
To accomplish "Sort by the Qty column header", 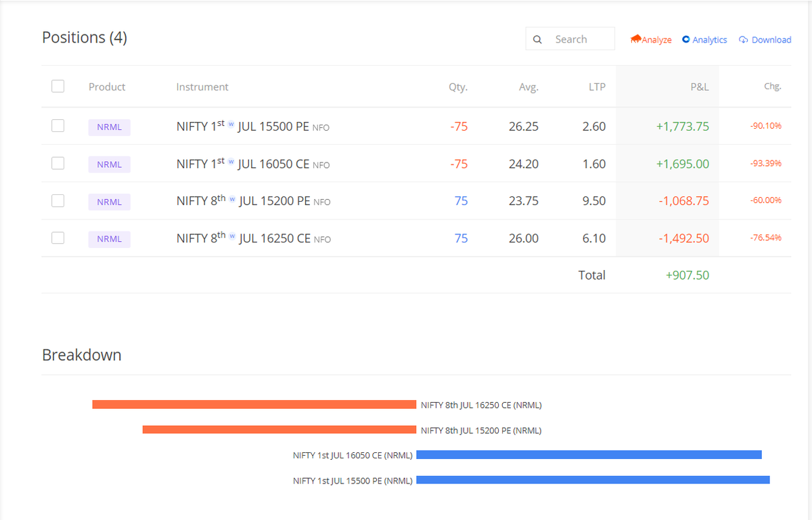I will point(457,87).
